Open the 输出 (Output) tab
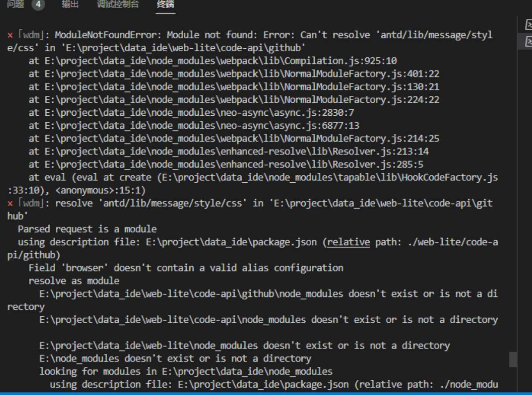 click(x=70, y=4)
